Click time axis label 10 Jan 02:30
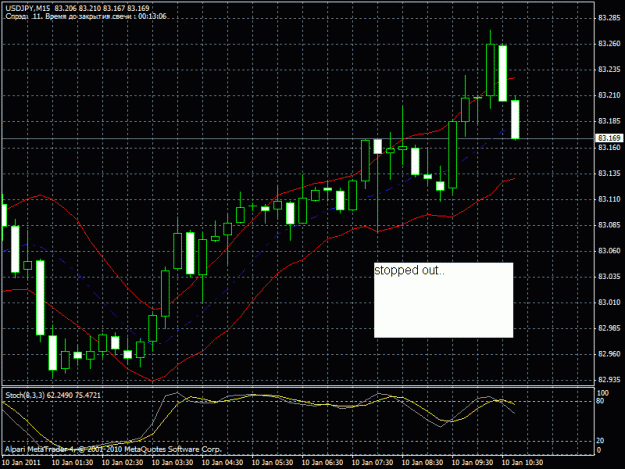Image resolution: width=625 pixels, height=469 pixels. (x=122, y=463)
